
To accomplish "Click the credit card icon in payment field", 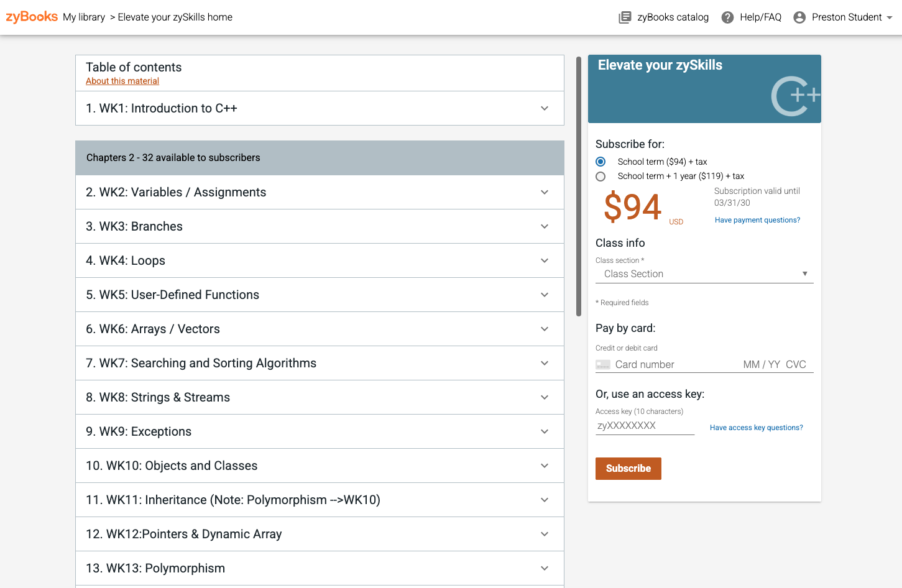I will 603,365.
